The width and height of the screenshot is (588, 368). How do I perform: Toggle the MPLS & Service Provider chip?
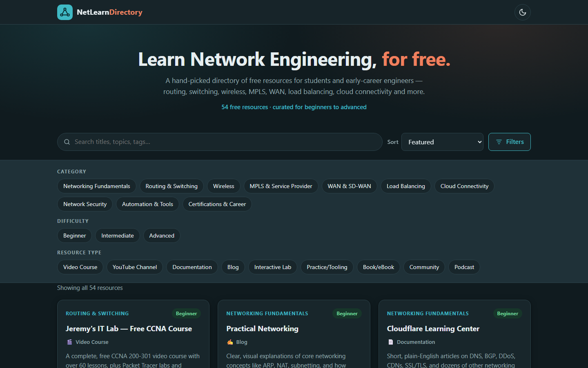[281, 186]
